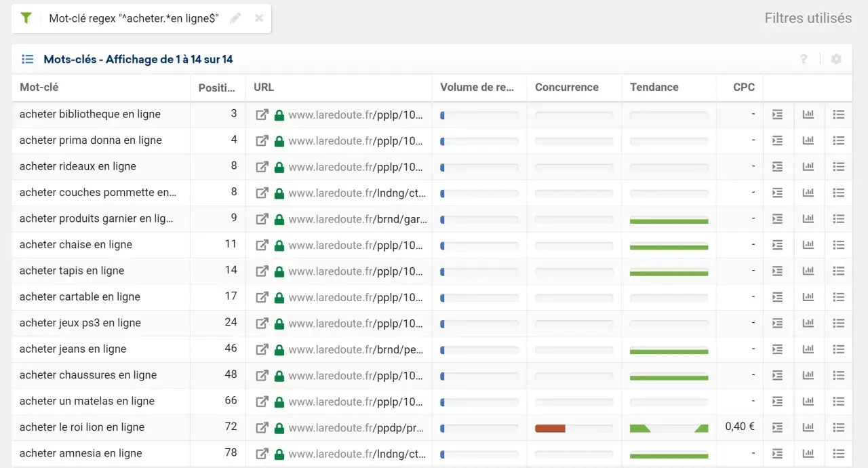
Task: Sort by Concurrence column header
Action: pos(567,87)
